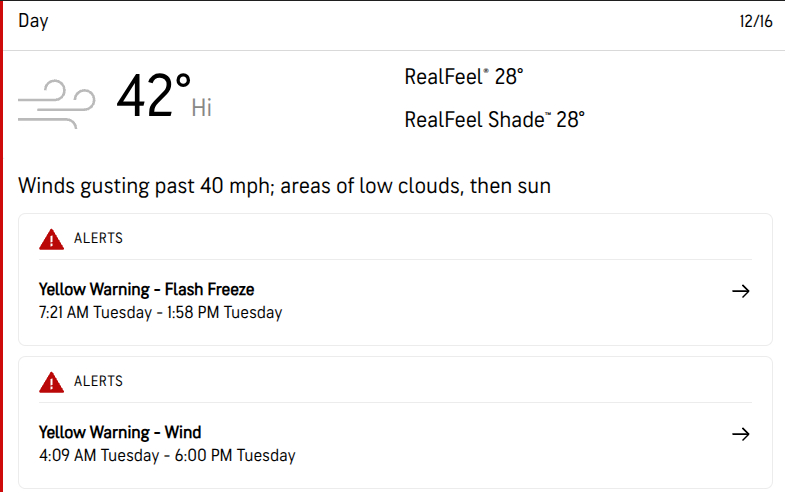Click the ALERTS label in the Wind card
Viewport: 785px width, 492px height.
pos(98,382)
